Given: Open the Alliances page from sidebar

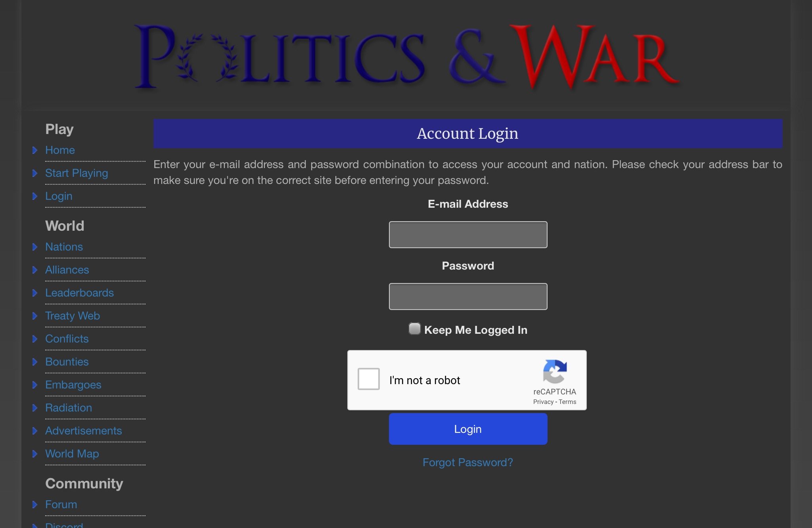Looking at the screenshot, I should pyautogui.click(x=67, y=270).
